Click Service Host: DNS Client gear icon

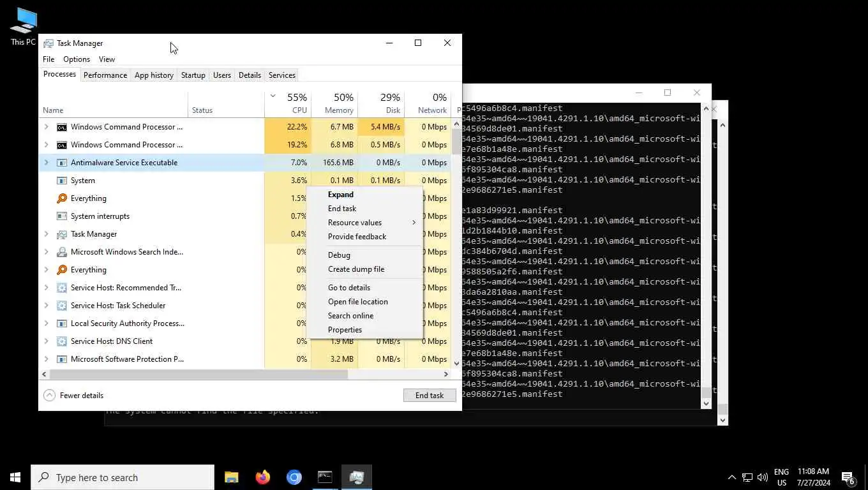point(62,341)
